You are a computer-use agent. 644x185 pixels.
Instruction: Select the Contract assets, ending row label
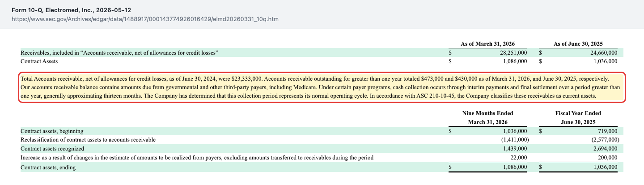[48, 167]
